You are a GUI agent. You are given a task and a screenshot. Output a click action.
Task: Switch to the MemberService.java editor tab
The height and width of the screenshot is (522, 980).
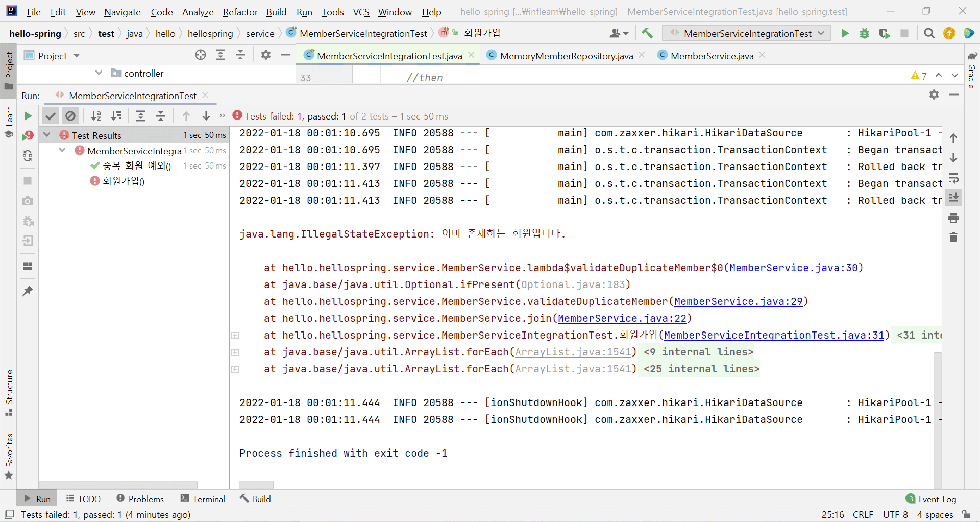(x=712, y=56)
